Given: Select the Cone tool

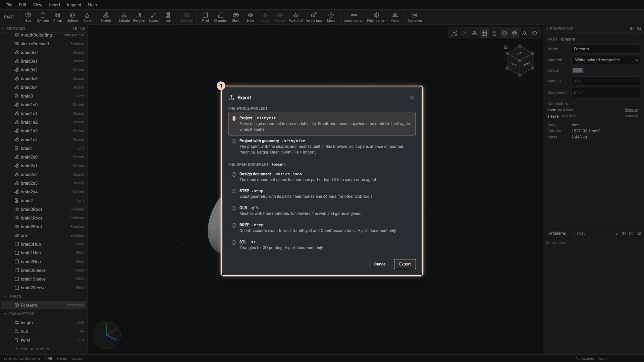Looking at the screenshot, I should coord(87,17).
